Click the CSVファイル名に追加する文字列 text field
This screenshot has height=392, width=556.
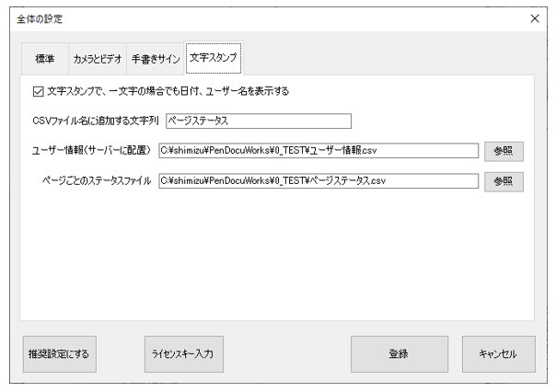point(259,121)
